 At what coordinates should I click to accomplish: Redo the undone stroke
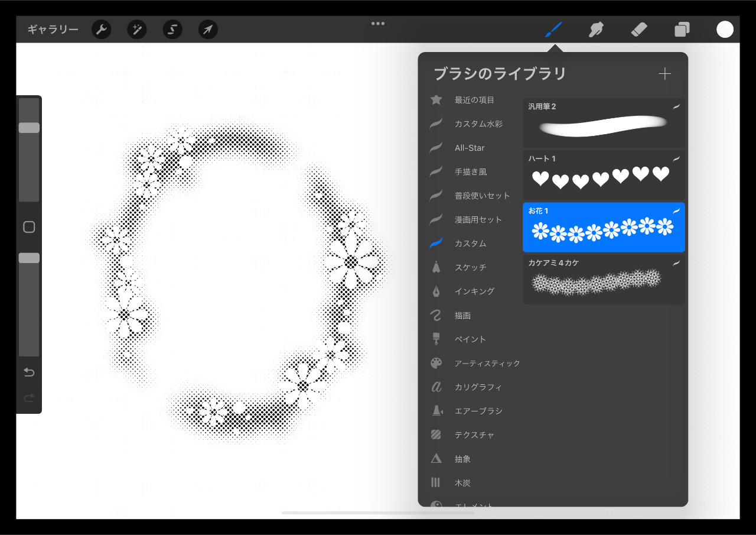(x=29, y=398)
